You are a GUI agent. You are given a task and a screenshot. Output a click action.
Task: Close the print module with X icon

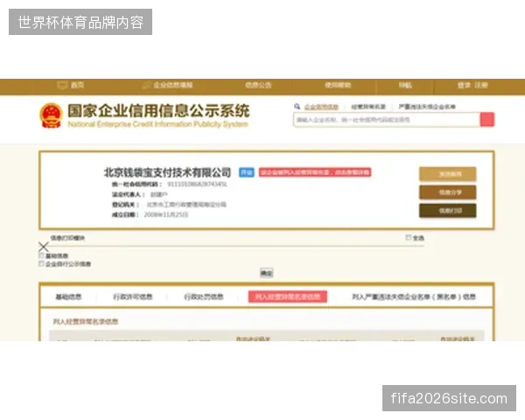pos(44,247)
